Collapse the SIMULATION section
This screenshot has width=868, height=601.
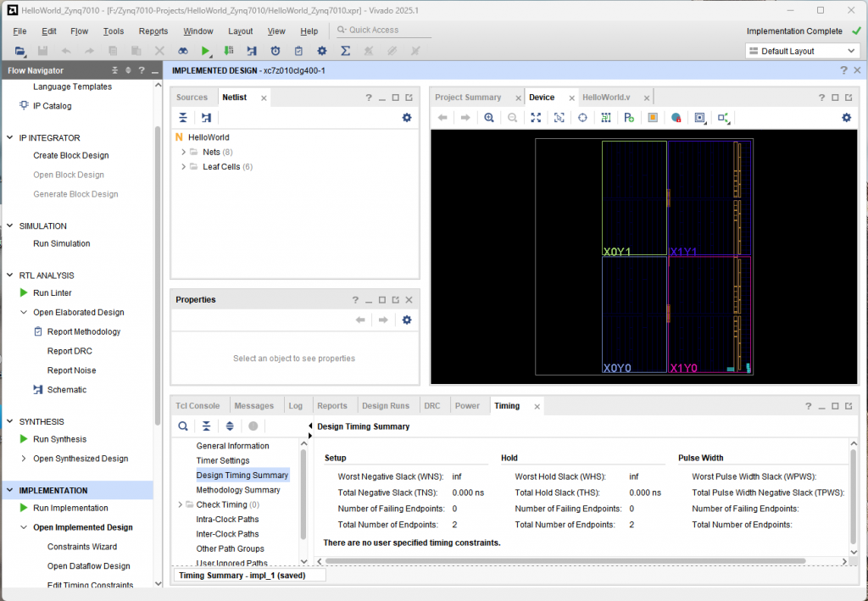point(10,225)
